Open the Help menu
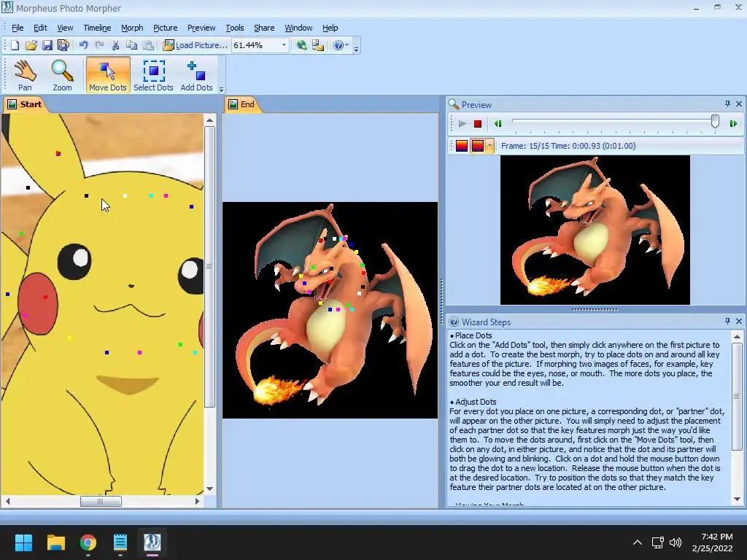Viewport: 747px width, 560px height. (330, 28)
